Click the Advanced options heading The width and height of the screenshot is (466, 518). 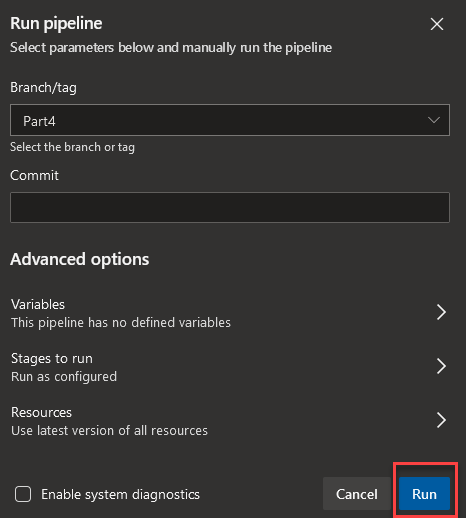[80, 260]
